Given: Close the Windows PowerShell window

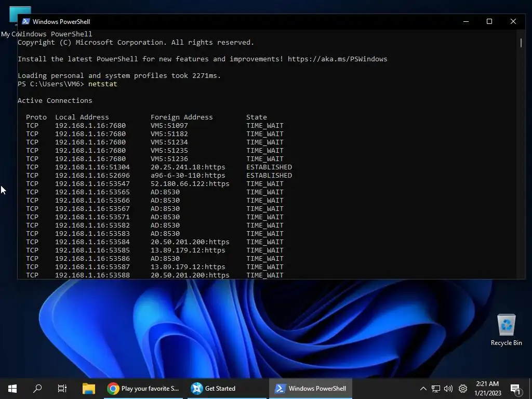Looking at the screenshot, I should pyautogui.click(x=513, y=21).
